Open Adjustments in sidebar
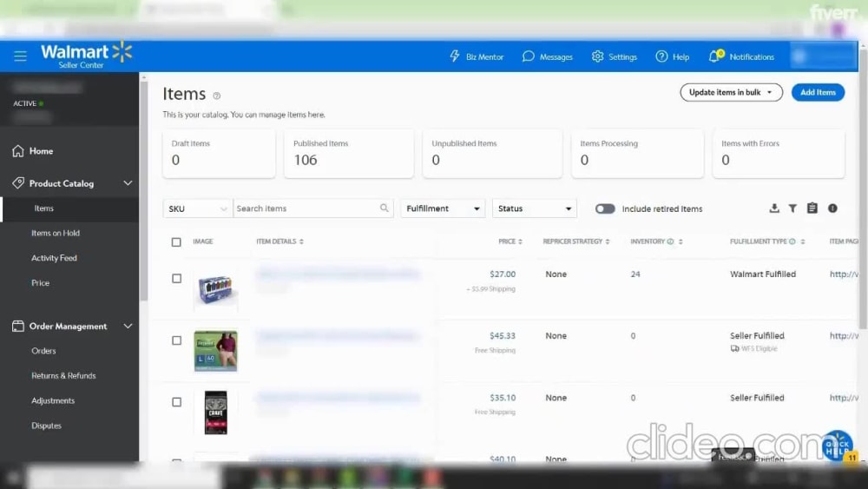Screen dimensions: 868x489 point(53,401)
